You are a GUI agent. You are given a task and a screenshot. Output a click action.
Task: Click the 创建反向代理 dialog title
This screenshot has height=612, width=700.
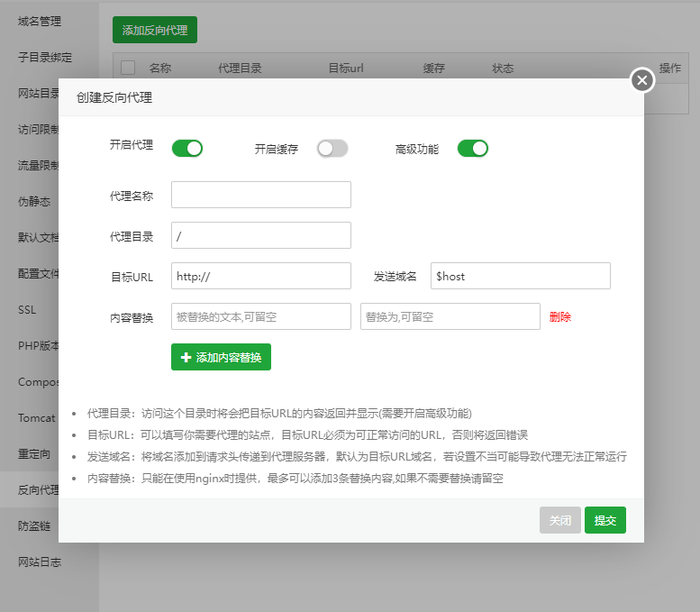[x=114, y=97]
